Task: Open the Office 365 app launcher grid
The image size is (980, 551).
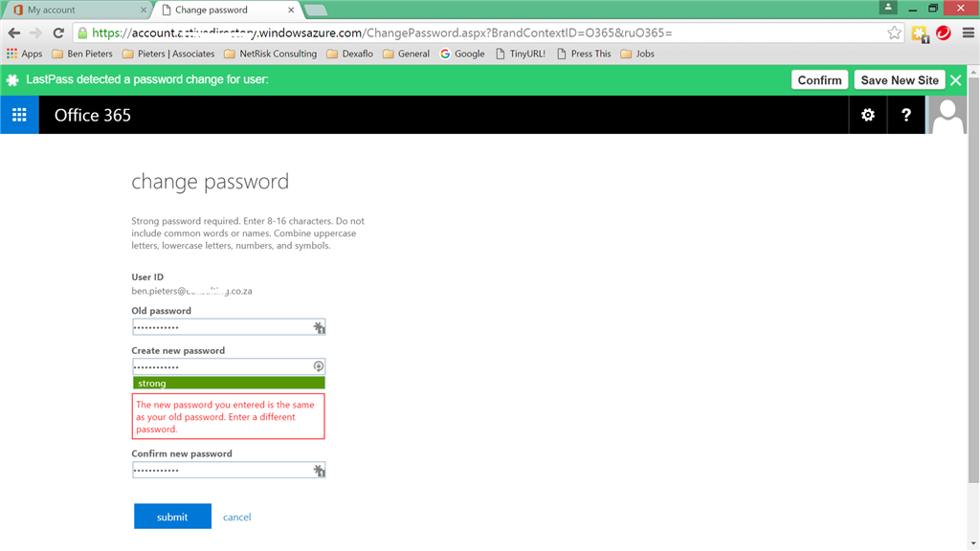Action: (x=19, y=115)
